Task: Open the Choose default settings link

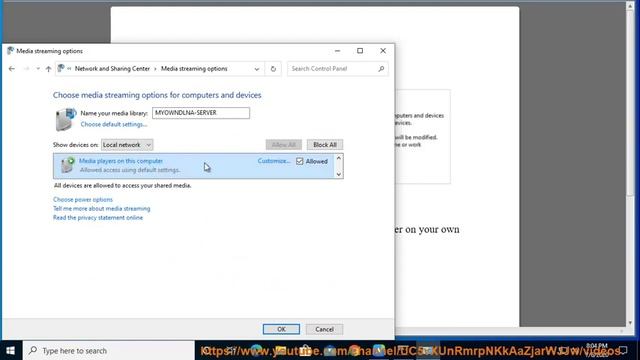Action: pyautogui.click(x=113, y=124)
